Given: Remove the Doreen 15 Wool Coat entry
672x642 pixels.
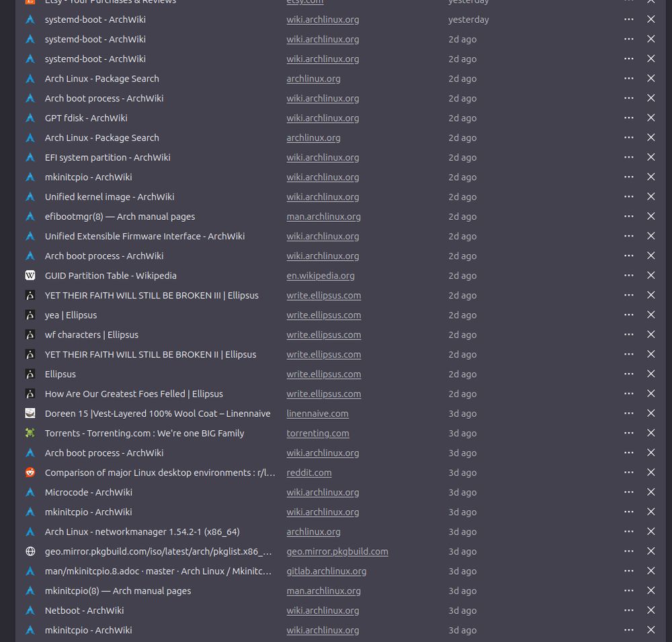Looking at the screenshot, I should [x=650, y=413].
